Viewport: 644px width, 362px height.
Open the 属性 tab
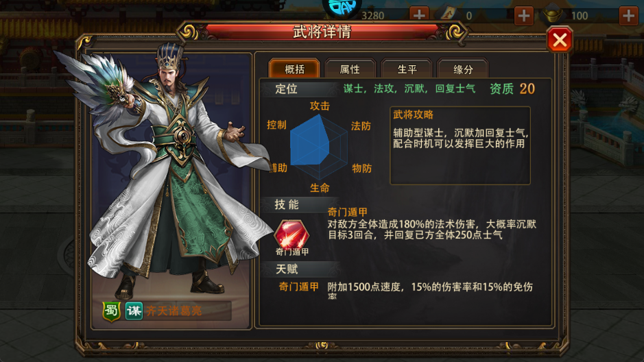pyautogui.click(x=350, y=69)
